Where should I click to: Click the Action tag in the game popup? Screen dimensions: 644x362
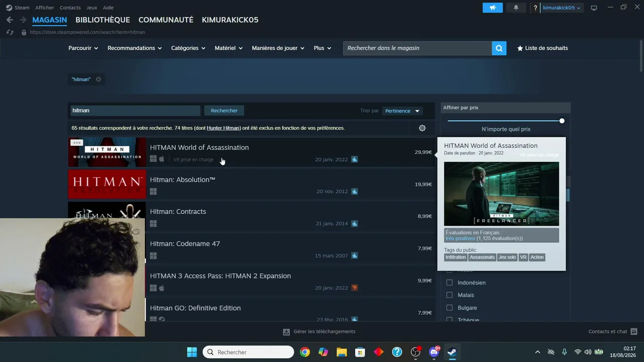point(537,257)
